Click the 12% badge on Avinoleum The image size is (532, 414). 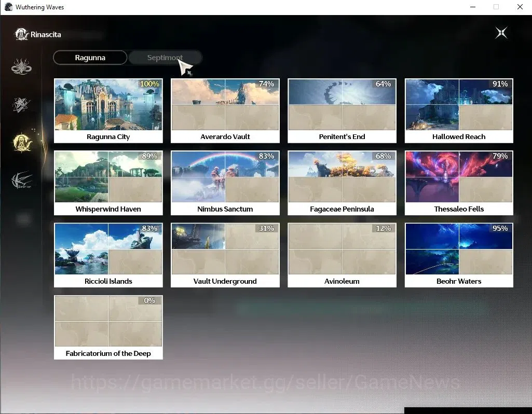(x=384, y=228)
